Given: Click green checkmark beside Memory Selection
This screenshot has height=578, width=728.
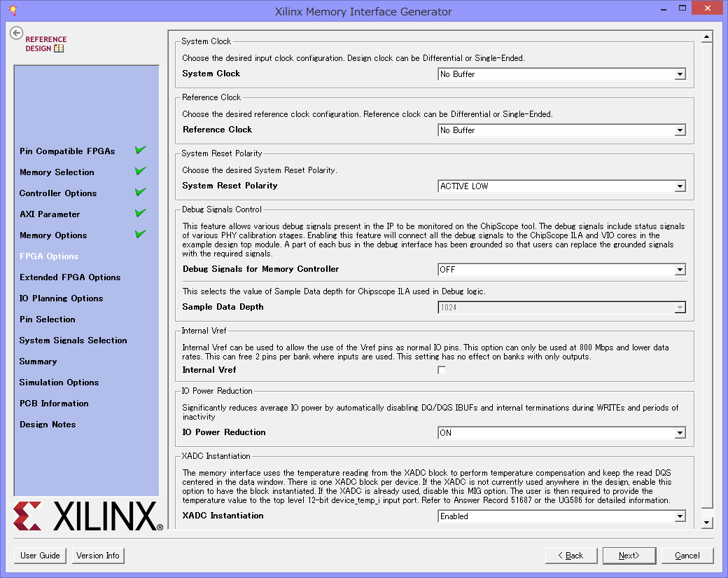Looking at the screenshot, I should pyautogui.click(x=141, y=171).
